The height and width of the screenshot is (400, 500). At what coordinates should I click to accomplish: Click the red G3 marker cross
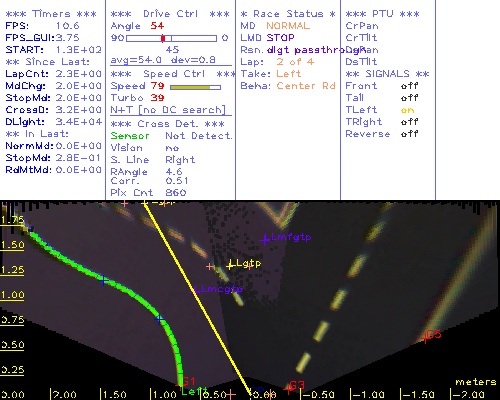(x=288, y=389)
